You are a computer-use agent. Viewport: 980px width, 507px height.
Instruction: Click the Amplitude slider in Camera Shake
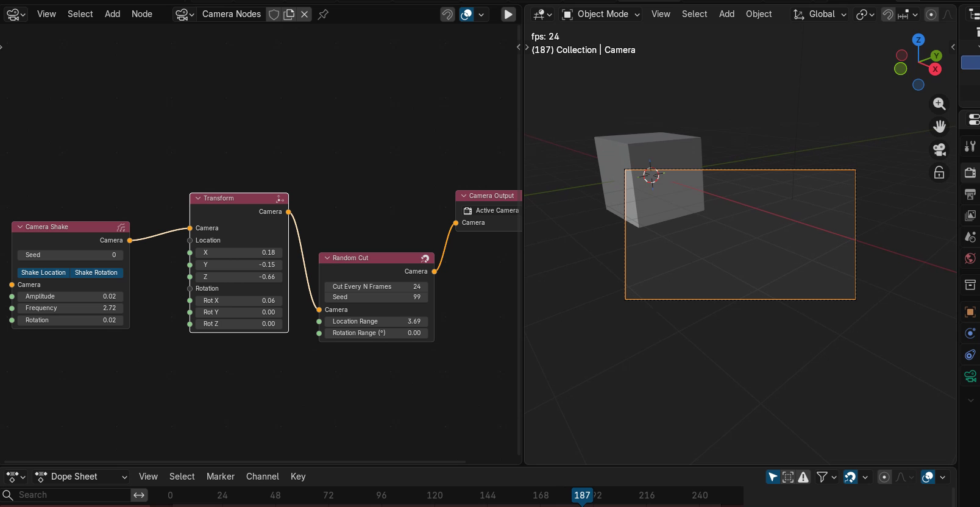pos(70,296)
